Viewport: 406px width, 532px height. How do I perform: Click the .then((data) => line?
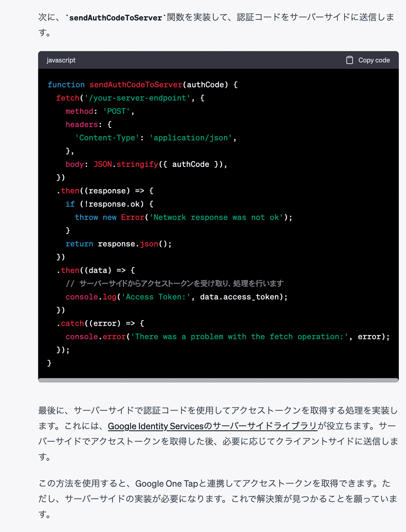tap(96, 270)
